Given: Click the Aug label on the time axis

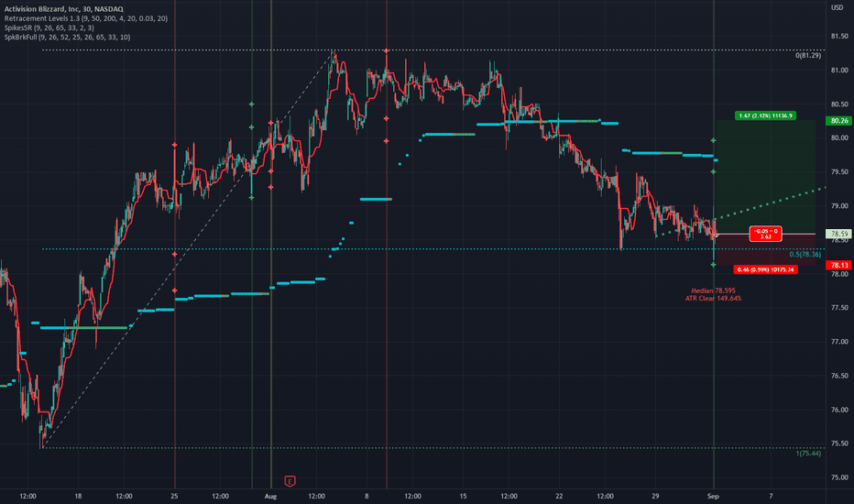Looking at the screenshot, I should point(270,497).
